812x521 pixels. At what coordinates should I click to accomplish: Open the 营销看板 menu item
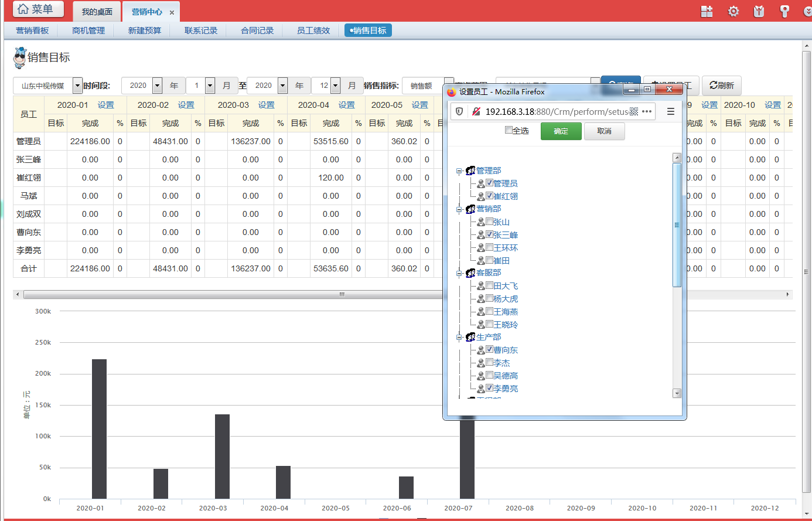pyautogui.click(x=32, y=30)
